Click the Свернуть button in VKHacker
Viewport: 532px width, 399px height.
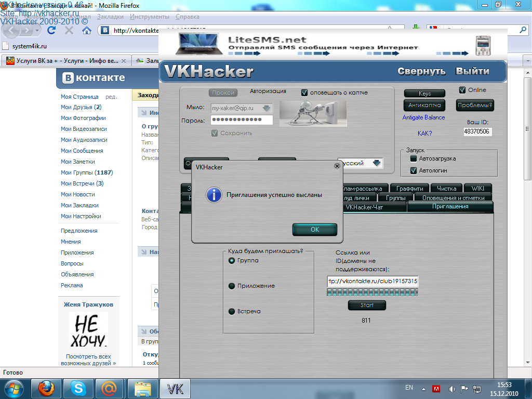(x=421, y=71)
